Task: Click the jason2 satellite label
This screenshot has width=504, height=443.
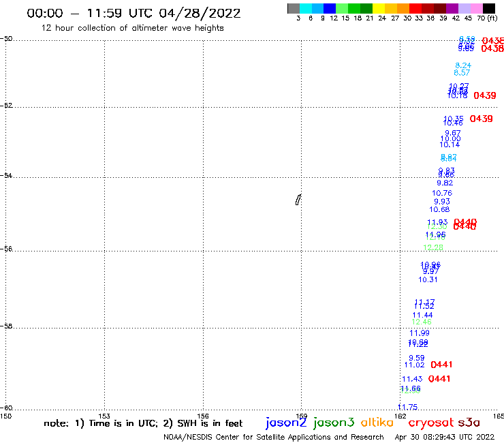Action: pyautogui.click(x=286, y=423)
